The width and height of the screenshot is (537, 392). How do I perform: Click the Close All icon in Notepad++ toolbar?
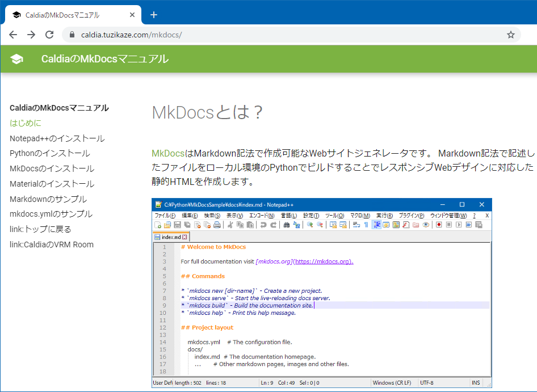(207, 225)
